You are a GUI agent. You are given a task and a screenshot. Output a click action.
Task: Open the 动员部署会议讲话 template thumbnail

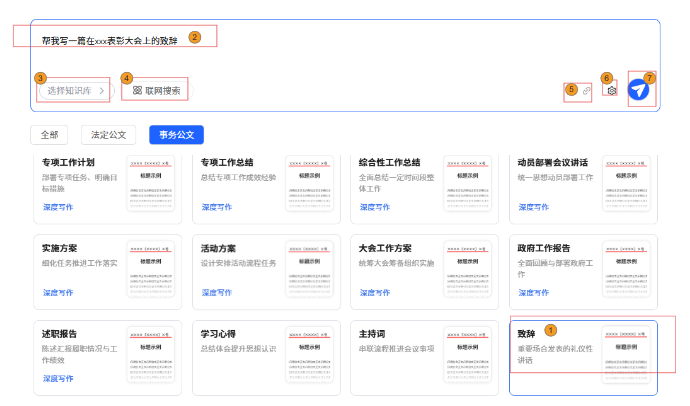point(629,187)
